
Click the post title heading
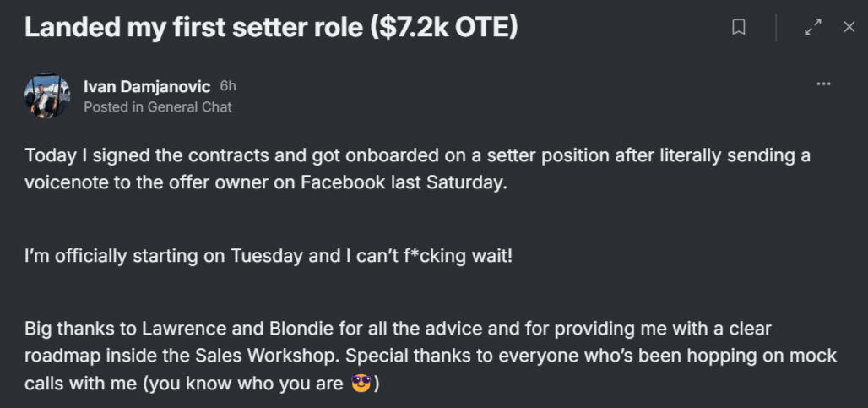tap(270, 28)
